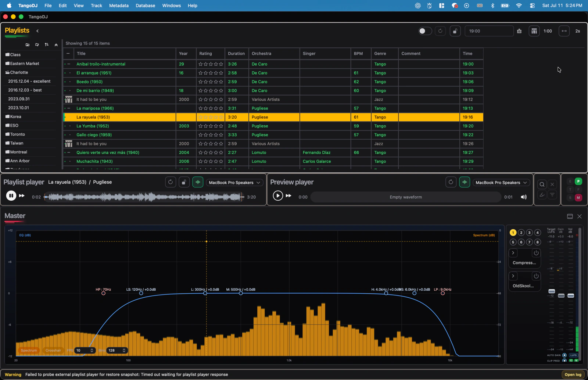Click the export-arrow icon in the Playlists sidebar toolbar

coord(37,45)
